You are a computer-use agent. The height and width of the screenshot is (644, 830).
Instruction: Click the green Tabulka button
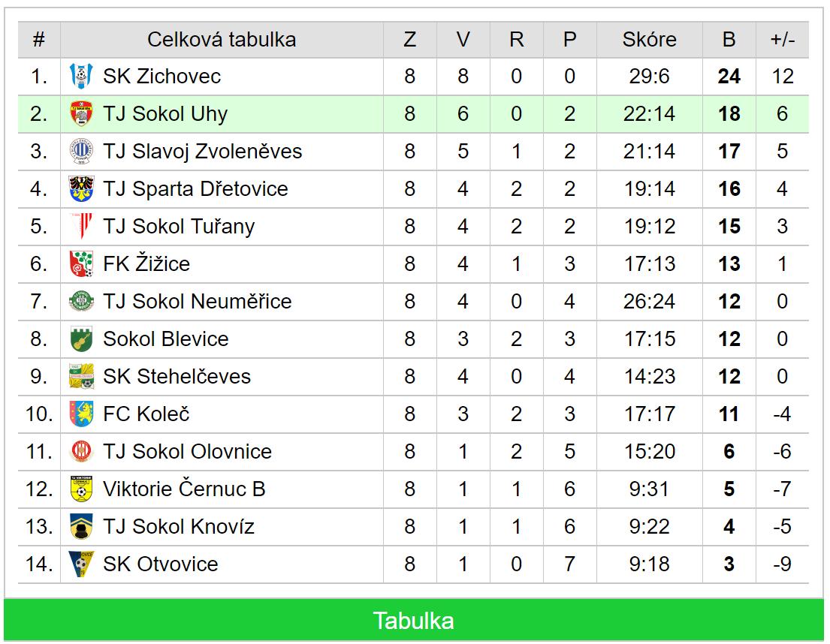tap(413, 621)
